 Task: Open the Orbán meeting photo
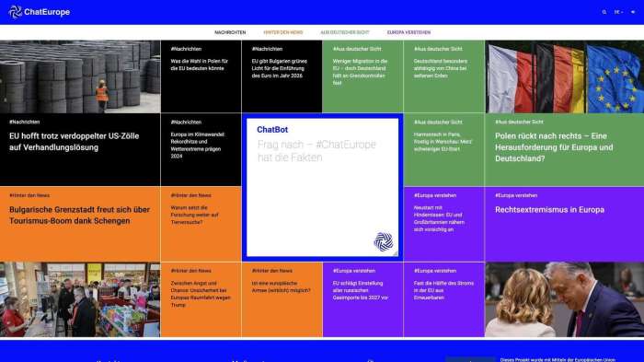tap(564, 299)
